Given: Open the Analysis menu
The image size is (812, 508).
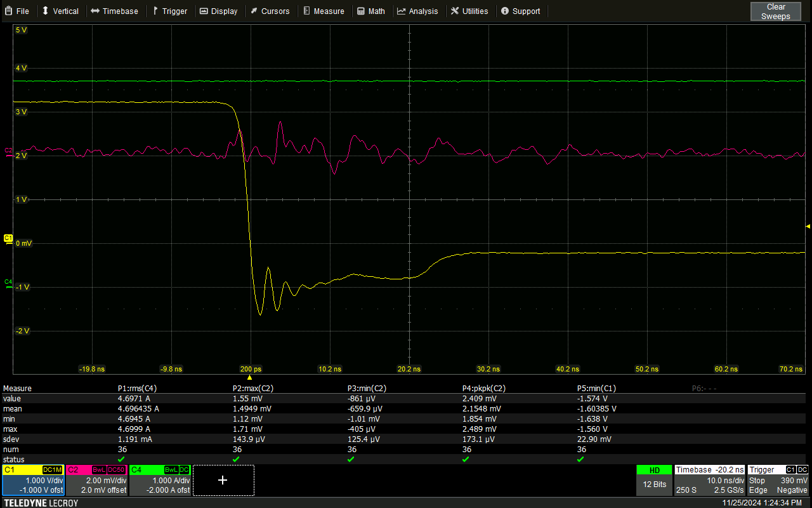Looking at the screenshot, I should pyautogui.click(x=417, y=11).
